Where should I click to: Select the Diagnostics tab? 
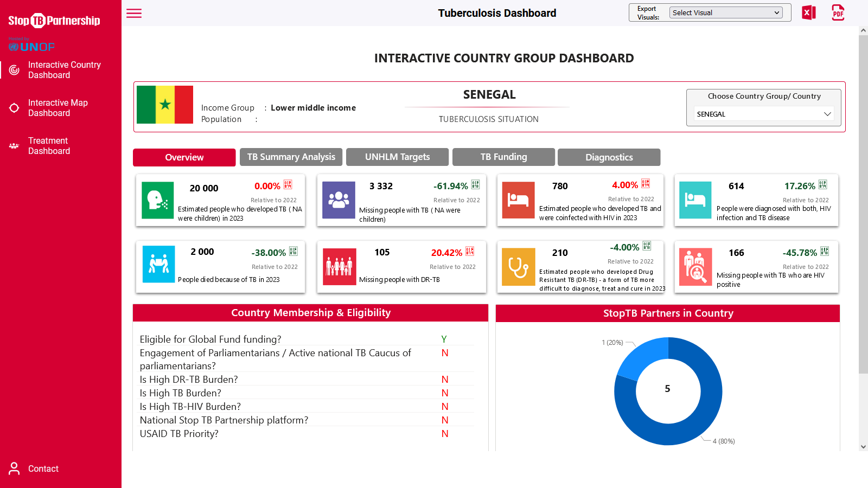[x=609, y=157]
